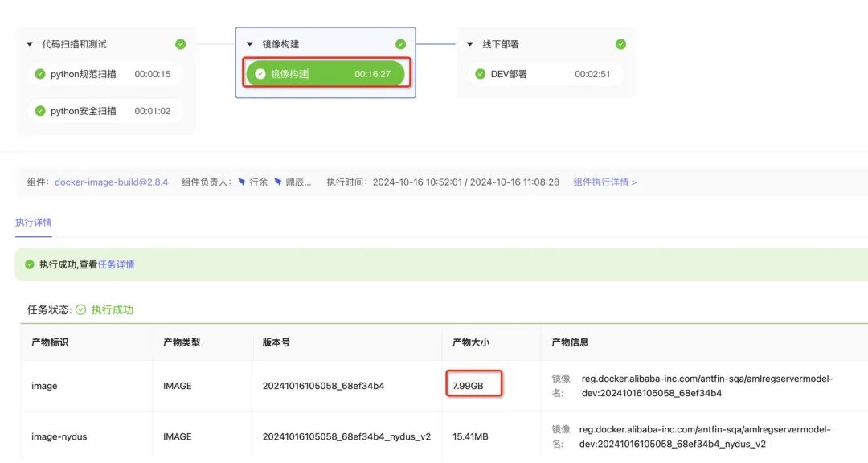Image resolution: width=868 pixels, height=463 pixels.
Task: Click image name ending _nydus_v2
Action: [705, 437]
